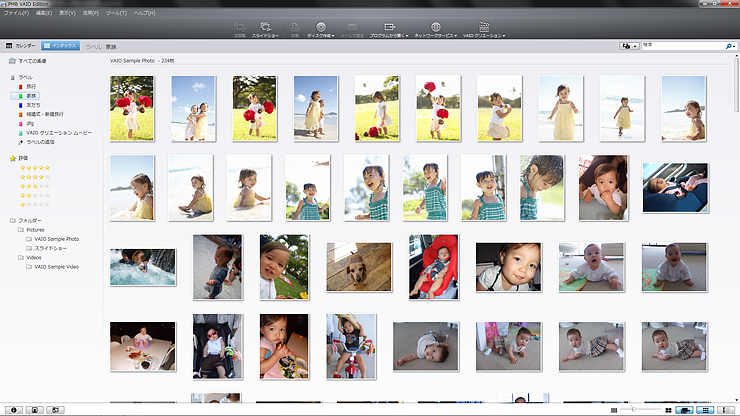Select the dog photo thumbnail
This screenshot has width=740, height=416.
[358, 265]
